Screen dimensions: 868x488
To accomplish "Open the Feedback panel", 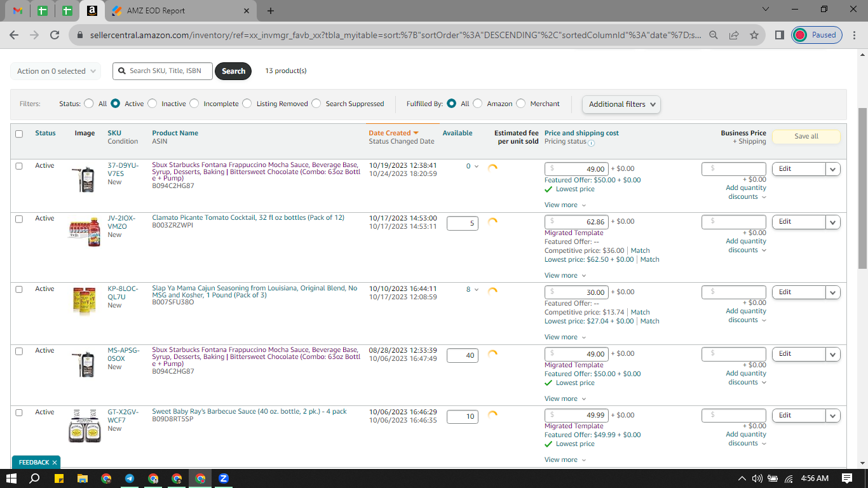I will pyautogui.click(x=34, y=463).
